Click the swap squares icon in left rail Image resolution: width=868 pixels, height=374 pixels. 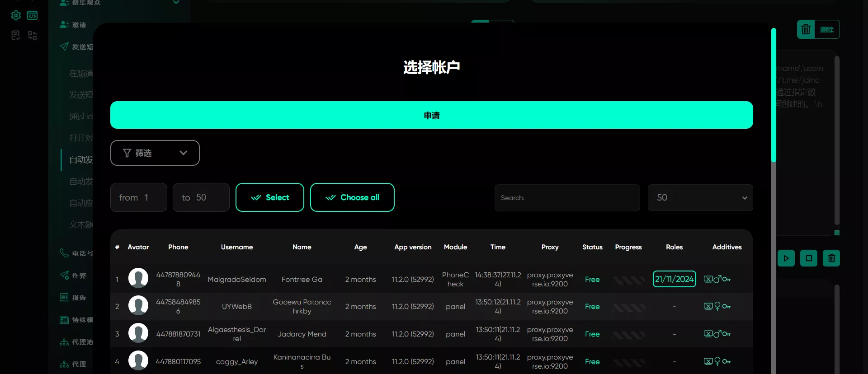click(x=32, y=35)
